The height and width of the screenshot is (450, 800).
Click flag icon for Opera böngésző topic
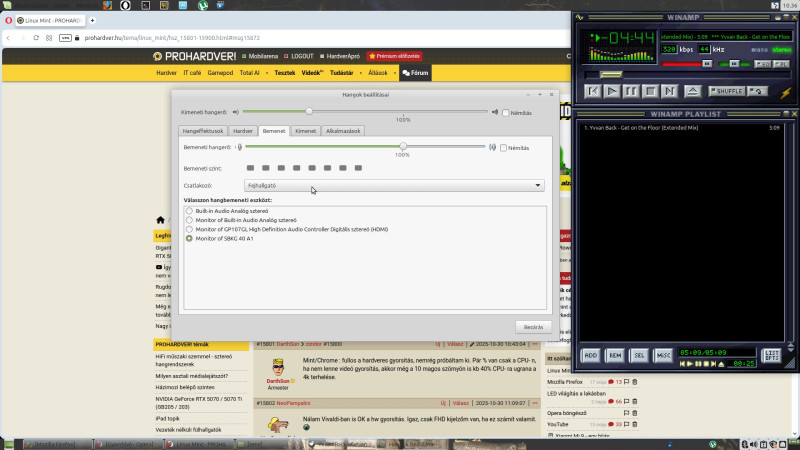point(627,413)
